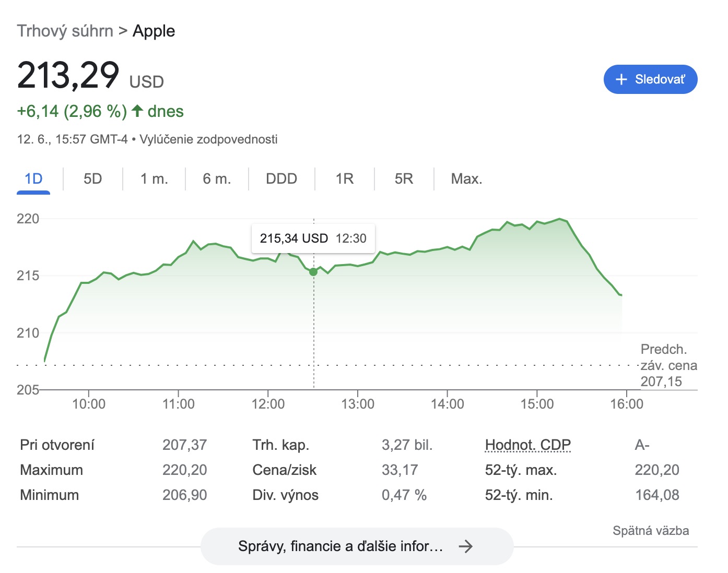The height and width of the screenshot is (573, 728).
Task: Click the 213,29 price value
Action: coord(68,75)
